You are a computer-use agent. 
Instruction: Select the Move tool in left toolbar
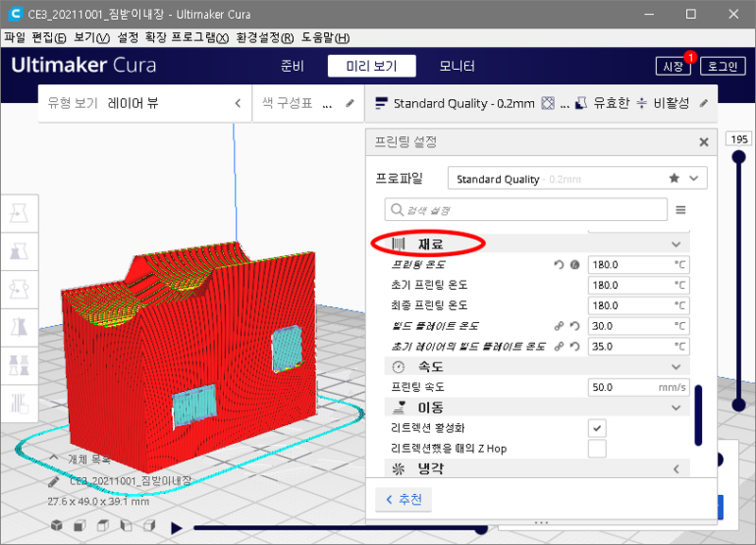point(19,213)
